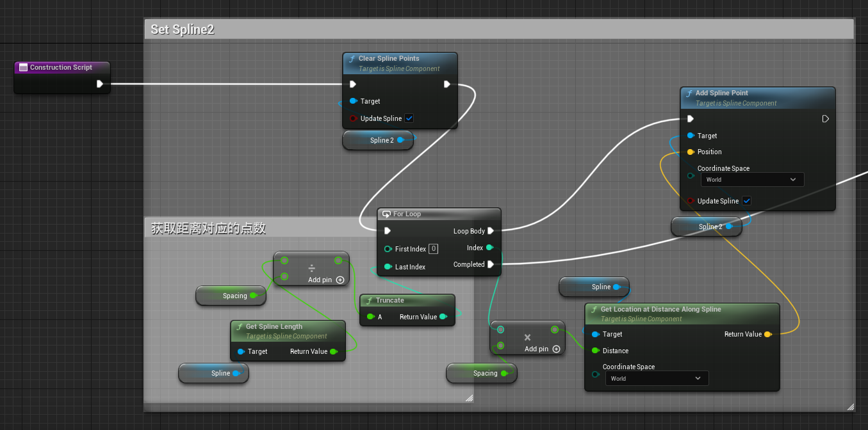Viewport: 868px width, 430px height.
Task: Click Distance pin on Get Location at Distance
Action: click(596, 351)
